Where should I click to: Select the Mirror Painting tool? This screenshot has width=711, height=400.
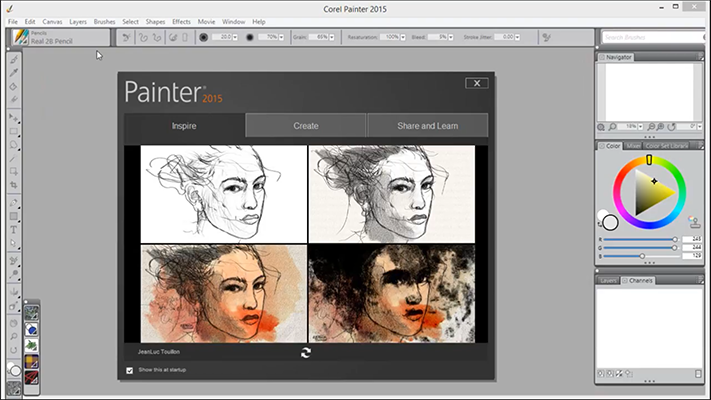pos(14,292)
